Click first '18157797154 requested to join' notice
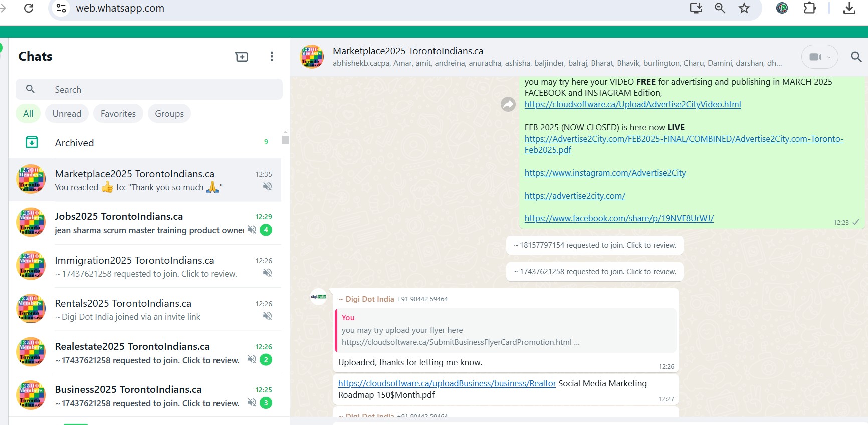Viewport: 868px width, 425px height. [595, 245]
